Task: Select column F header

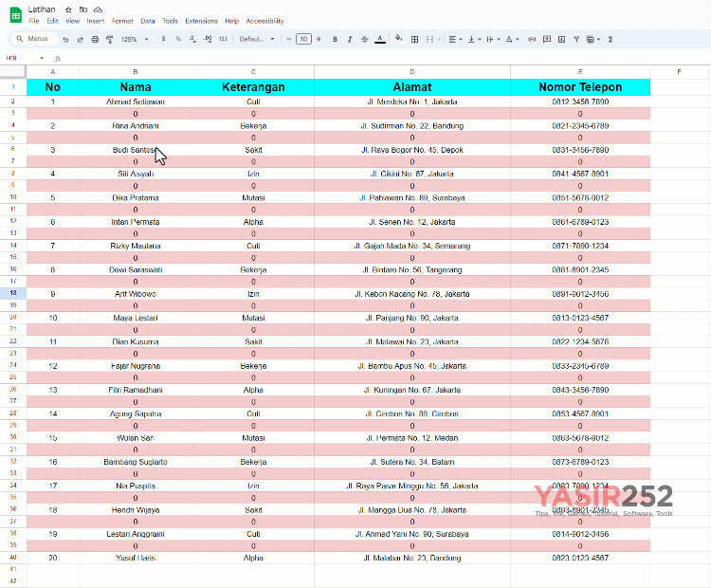Action: [x=679, y=72]
